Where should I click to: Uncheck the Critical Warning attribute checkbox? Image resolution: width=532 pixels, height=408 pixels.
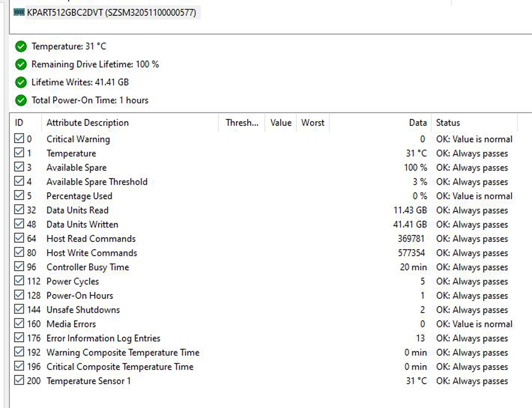(19, 139)
